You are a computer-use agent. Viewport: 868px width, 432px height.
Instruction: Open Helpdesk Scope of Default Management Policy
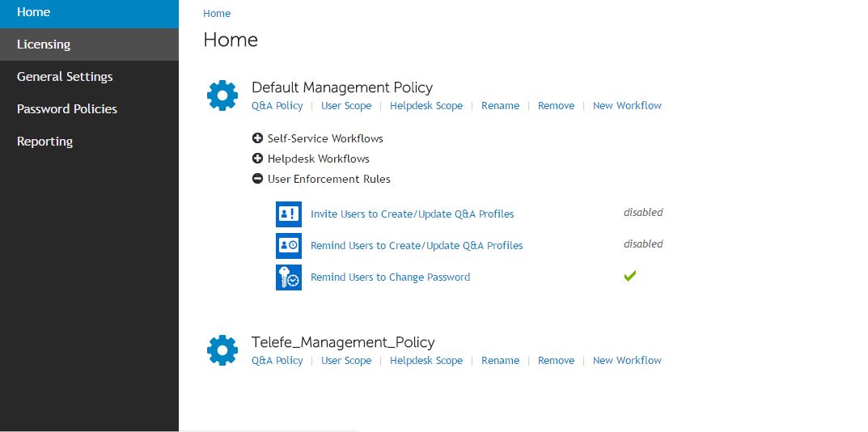[426, 106]
